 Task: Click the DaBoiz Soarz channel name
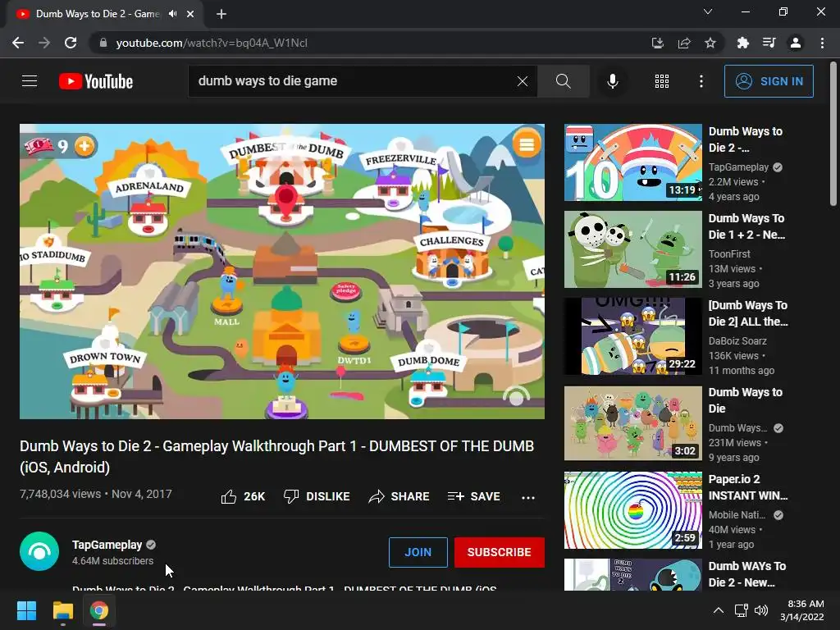(x=737, y=340)
